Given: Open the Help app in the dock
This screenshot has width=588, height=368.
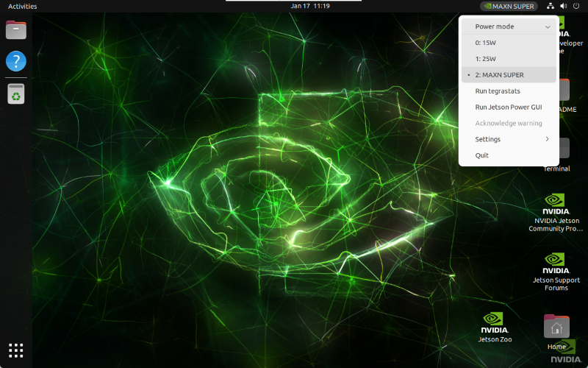Looking at the screenshot, I should (16, 61).
